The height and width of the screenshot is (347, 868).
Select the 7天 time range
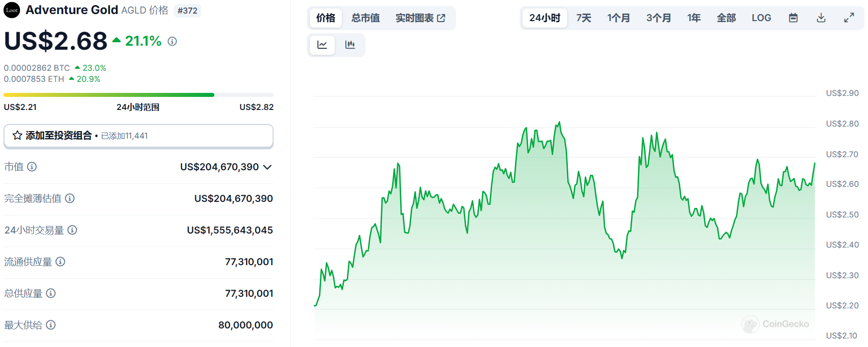pos(583,18)
